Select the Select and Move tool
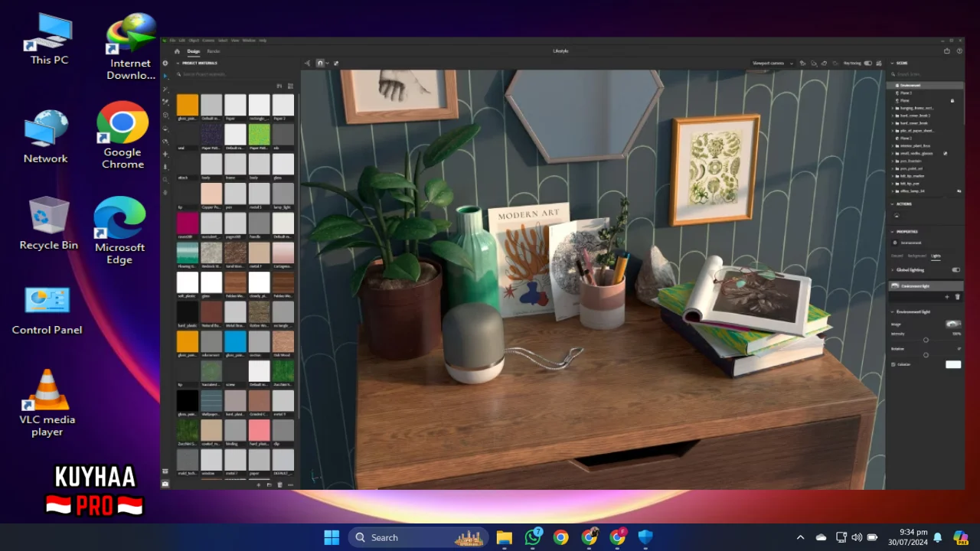Viewport: 980px width, 551px height. point(165,77)
